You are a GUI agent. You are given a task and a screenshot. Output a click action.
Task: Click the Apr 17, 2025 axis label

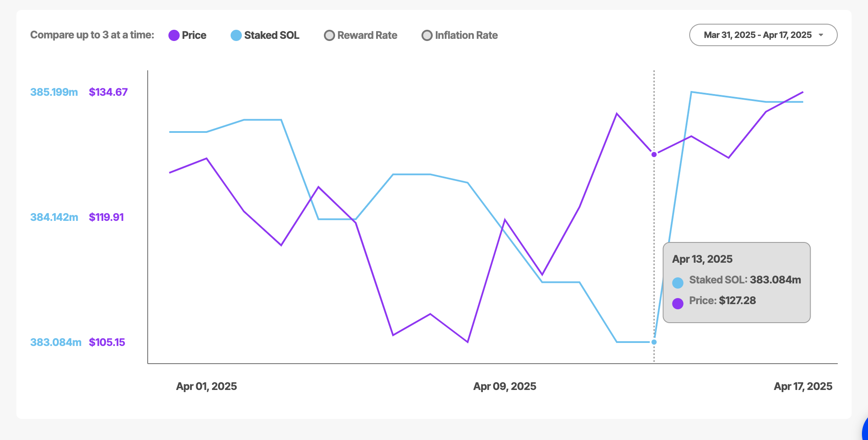803,387
